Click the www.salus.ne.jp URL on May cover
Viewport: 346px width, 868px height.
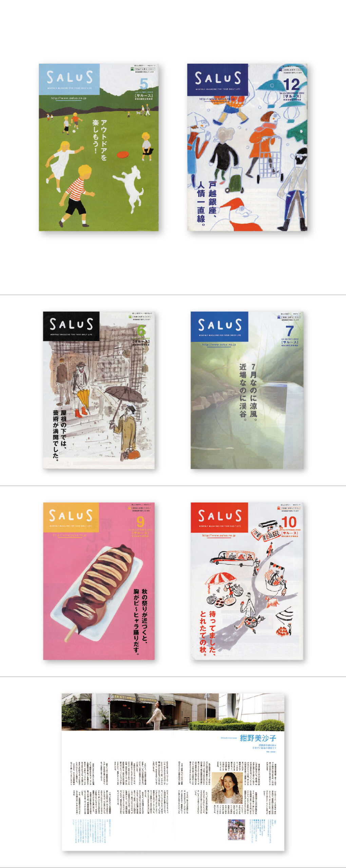[69, 98]
